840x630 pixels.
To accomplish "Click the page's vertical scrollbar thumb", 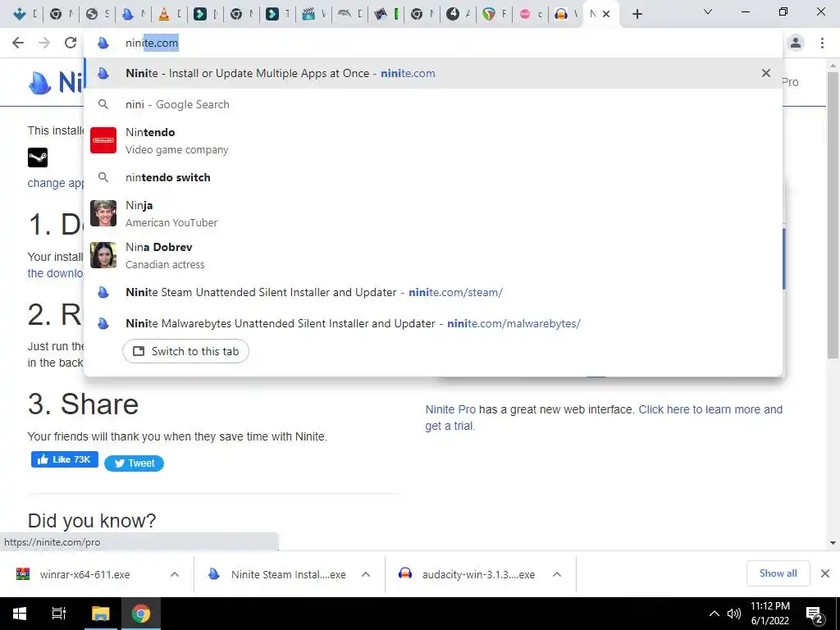I will click(833, 214).
